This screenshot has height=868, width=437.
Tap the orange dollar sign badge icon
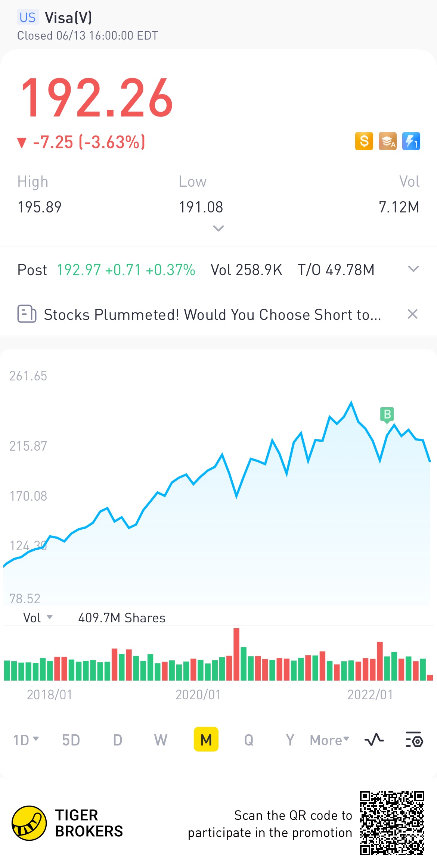tap(364, 141)
